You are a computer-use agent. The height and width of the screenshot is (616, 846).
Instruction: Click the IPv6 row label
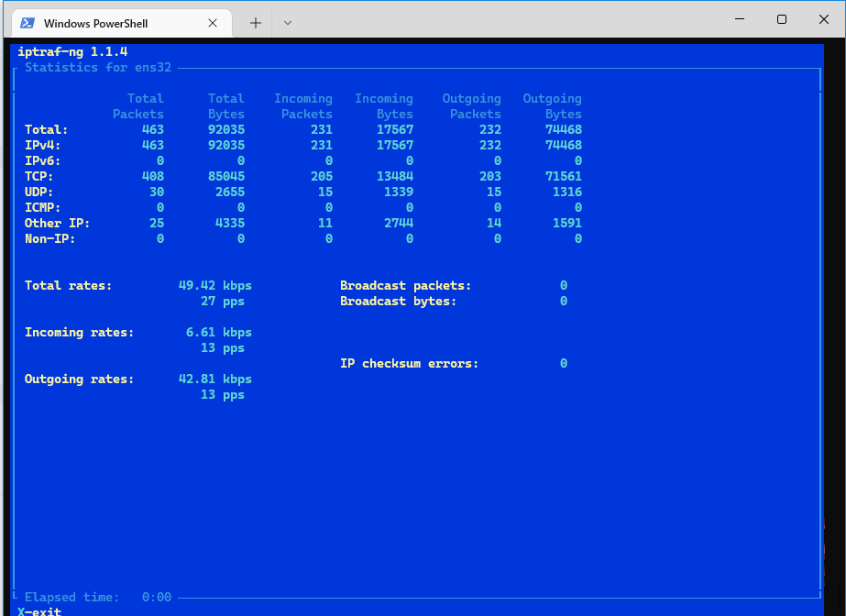tap(43, 160)
